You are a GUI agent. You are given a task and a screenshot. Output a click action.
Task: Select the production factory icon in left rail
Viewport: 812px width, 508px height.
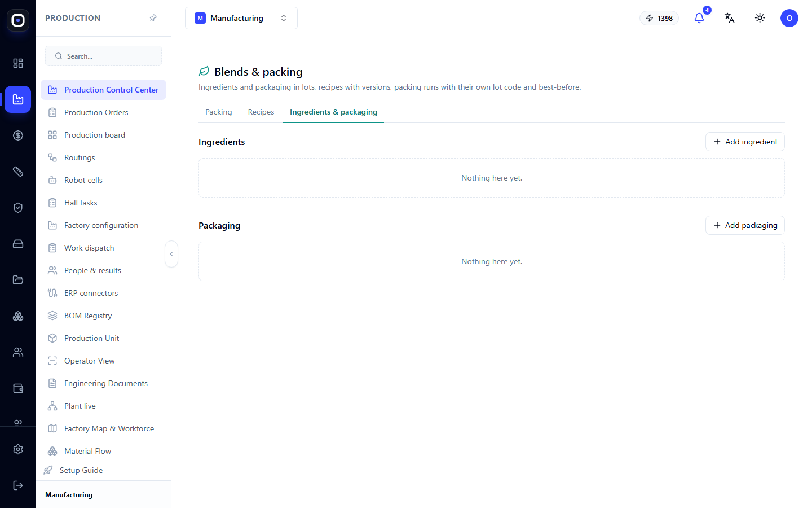coord(18,99)
